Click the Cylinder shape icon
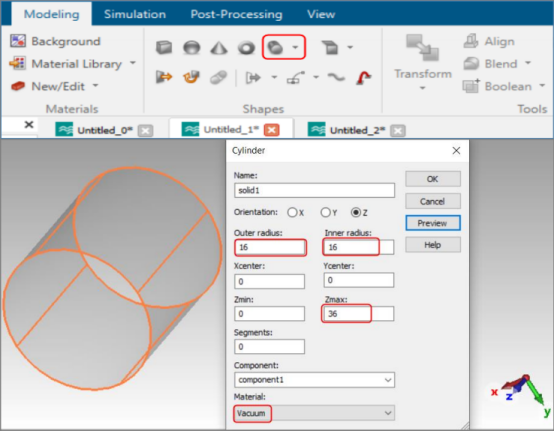This screenshot has width=554, height=432. coord(275,47)
